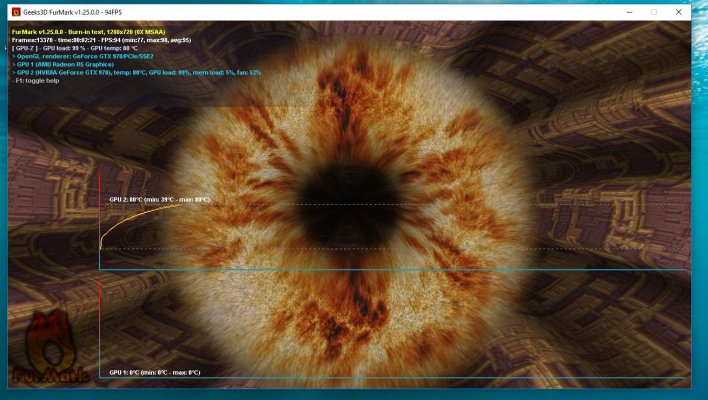
Task: Click the "Frames:13370" statistics line
Action: coord(102,40)
